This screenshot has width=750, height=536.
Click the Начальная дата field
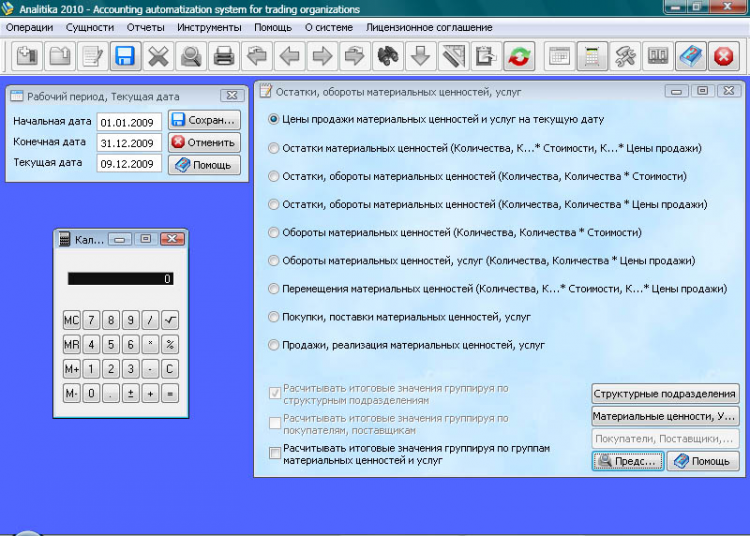[129, 122]
